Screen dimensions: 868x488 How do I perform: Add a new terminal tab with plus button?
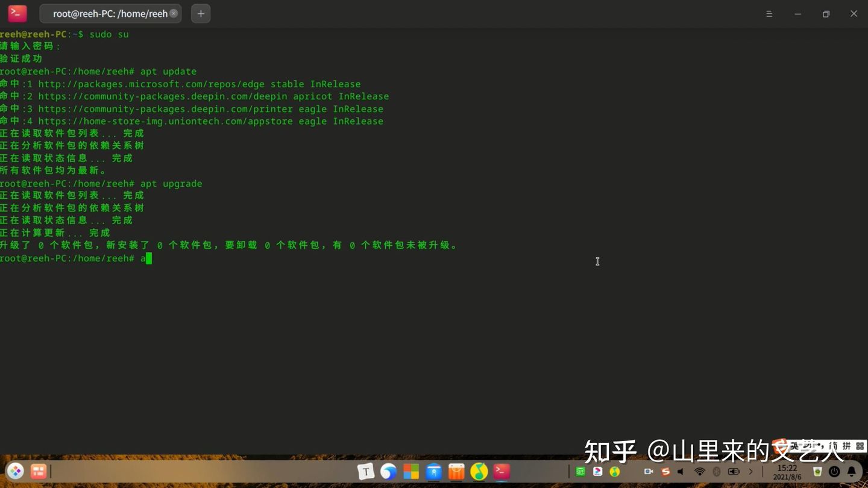pos(201,13)
